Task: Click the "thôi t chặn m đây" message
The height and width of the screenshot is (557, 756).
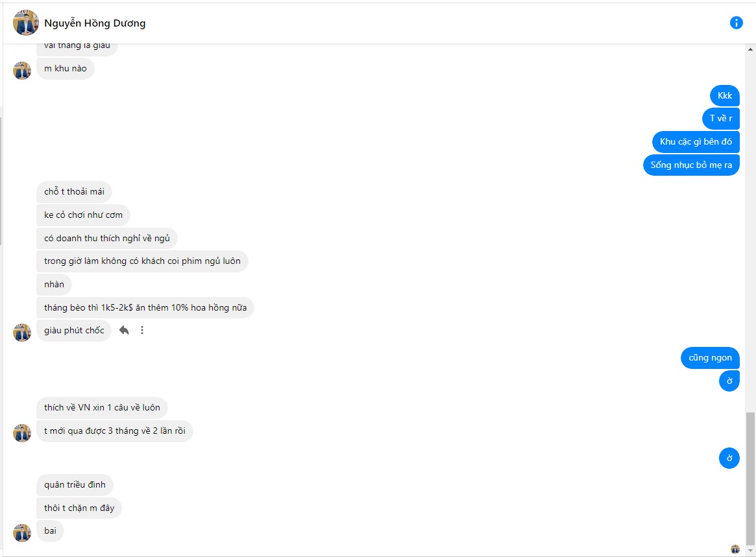Action: [x=79, y=508]
